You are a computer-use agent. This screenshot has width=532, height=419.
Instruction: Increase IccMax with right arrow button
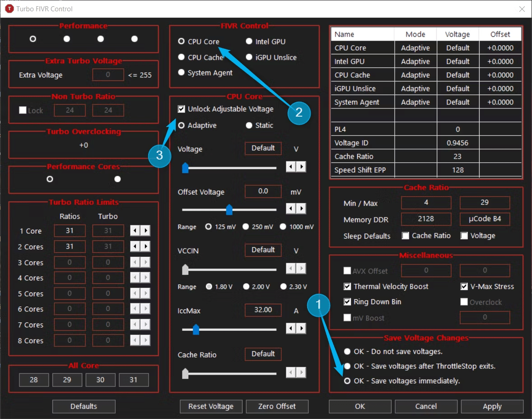tap(301, 328)
